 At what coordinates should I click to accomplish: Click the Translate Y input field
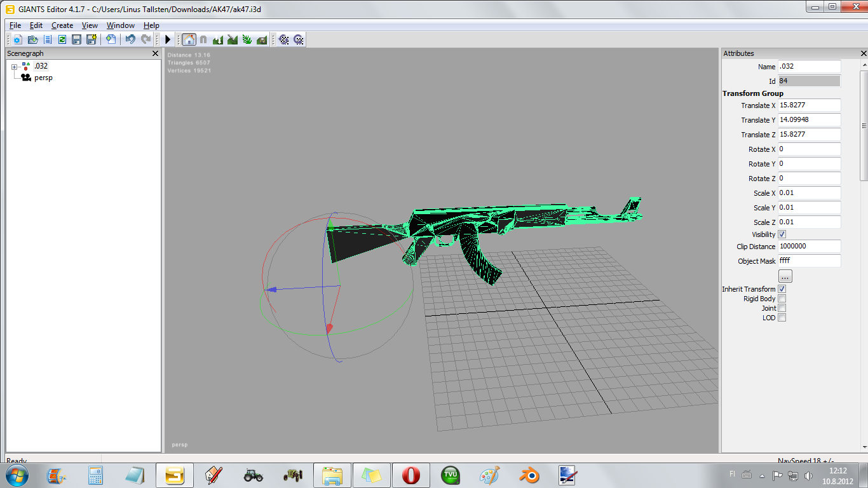pos(809,120)
